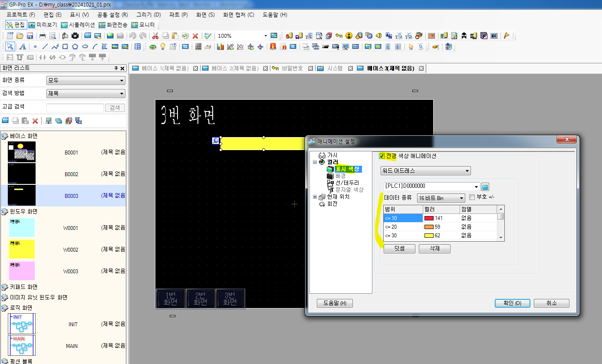
Task: Open address browser icon next to [PLC1]D0000000
Action: (x=485, y=187)
